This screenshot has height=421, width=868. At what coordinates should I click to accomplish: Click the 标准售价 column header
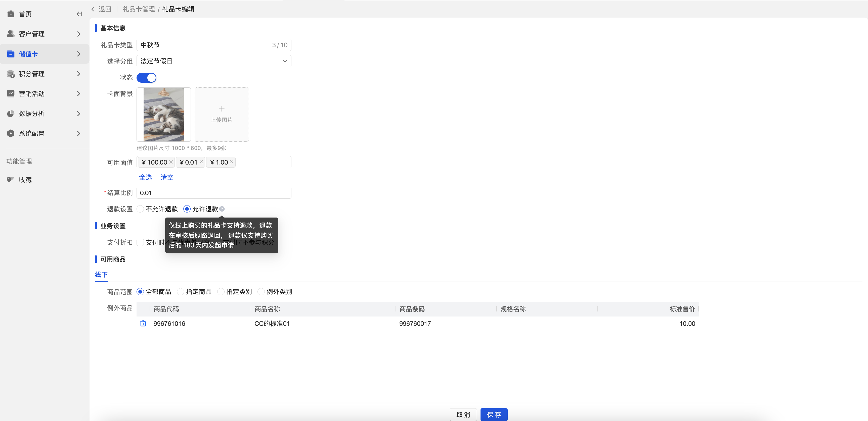point(682,309)
